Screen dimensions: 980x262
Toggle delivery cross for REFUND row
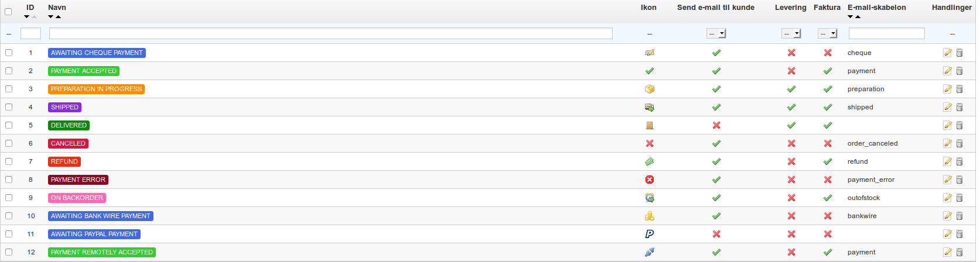[x=791, y=161]
